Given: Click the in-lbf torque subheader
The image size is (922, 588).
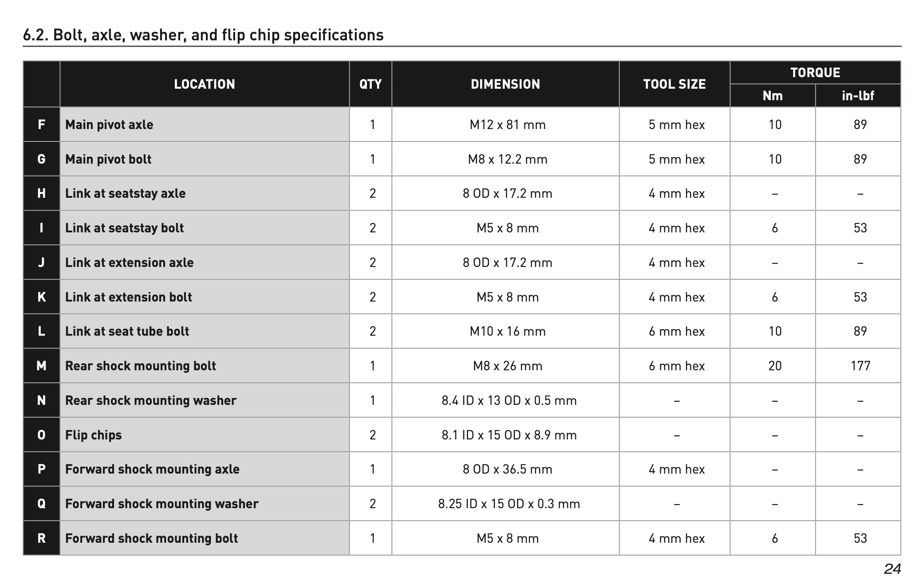Looking at the screenshot, I should 858,95.
